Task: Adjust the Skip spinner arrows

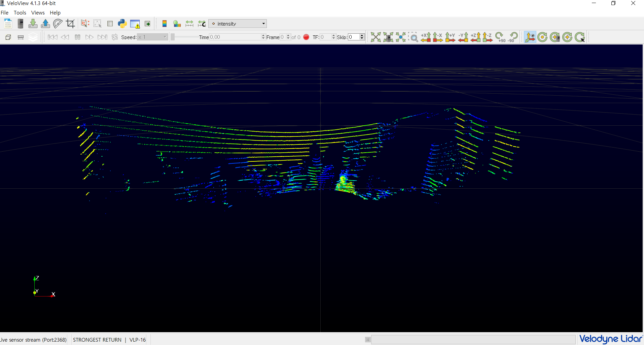Action: pyautogui.click(x=362, y=37)
